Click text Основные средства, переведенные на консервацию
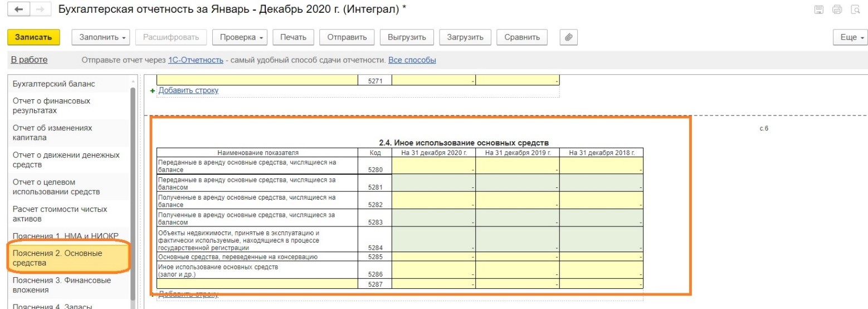 238,257
